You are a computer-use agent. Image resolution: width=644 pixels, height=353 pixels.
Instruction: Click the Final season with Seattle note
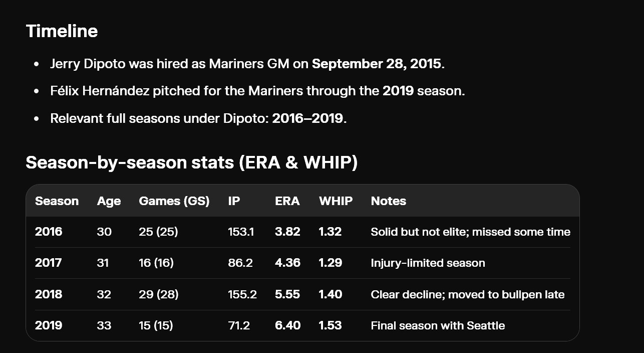tap(438, 325)
